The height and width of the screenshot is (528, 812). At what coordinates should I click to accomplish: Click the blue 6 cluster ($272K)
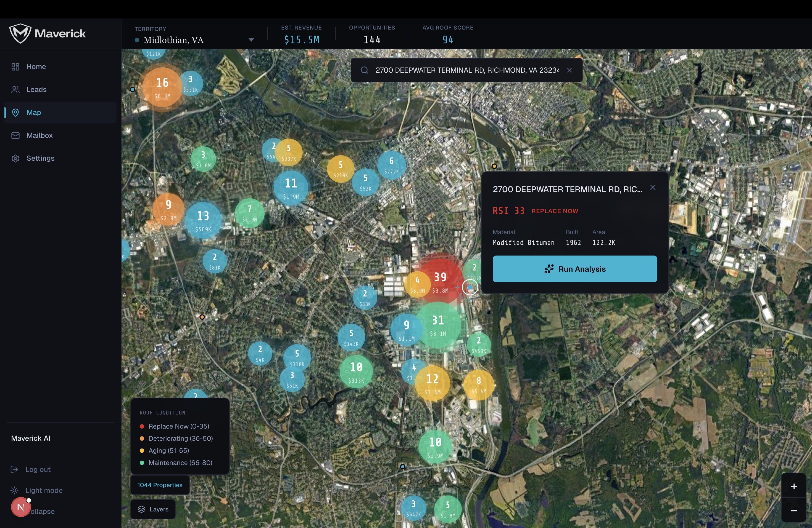391,165
